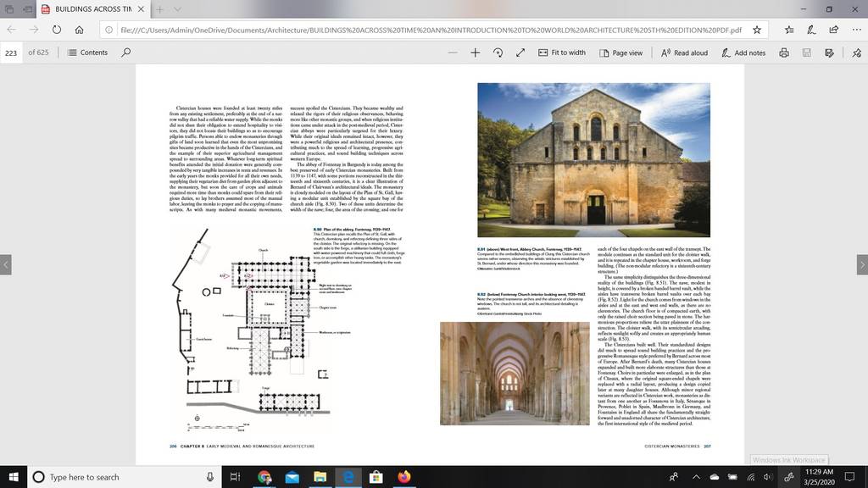The width and height of the screenshot is (868, 488).
Task: Open a new tab with plus button
Action: click(159, 8)
